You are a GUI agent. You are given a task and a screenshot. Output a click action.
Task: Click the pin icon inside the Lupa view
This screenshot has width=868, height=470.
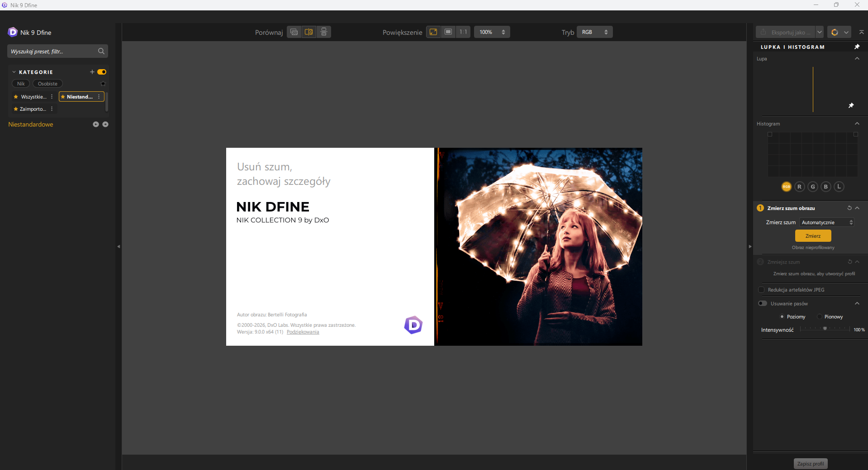coord(851,105)
